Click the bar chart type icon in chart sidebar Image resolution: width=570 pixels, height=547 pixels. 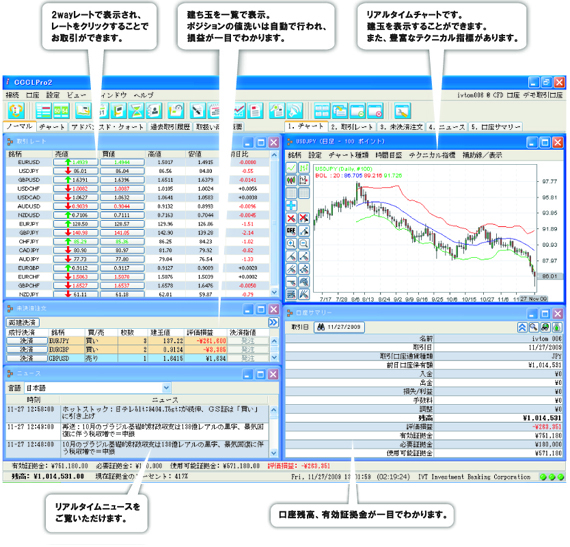point(304,168)
